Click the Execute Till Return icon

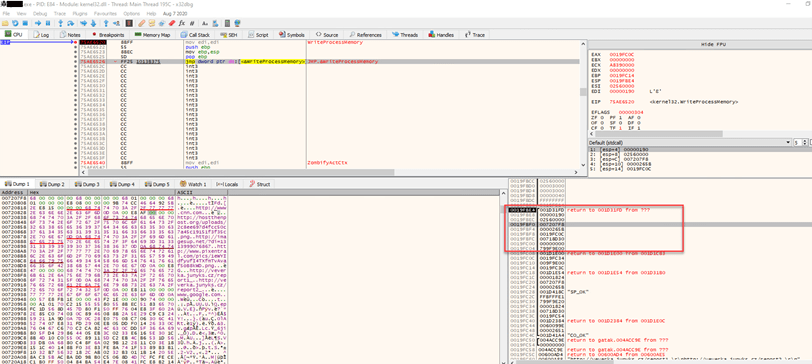coord(106,23)
